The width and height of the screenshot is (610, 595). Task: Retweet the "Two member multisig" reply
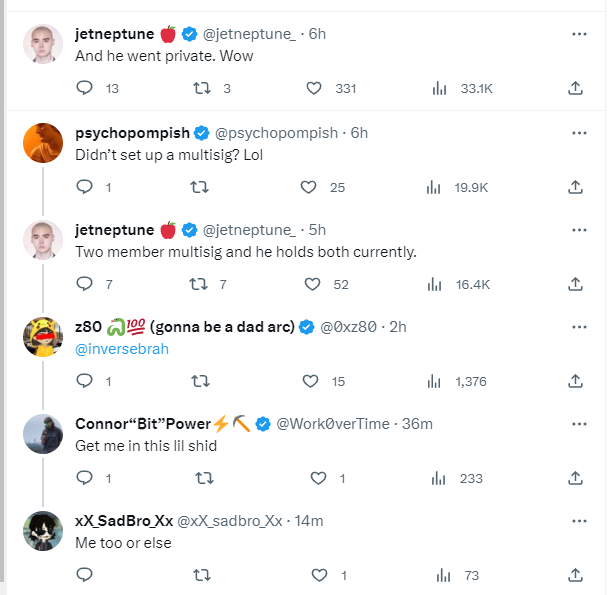click(x=200, y=284)
